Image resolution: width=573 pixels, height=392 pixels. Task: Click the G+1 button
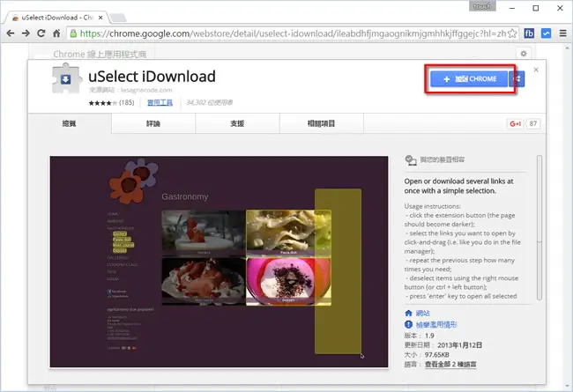[x=515, y=124]
